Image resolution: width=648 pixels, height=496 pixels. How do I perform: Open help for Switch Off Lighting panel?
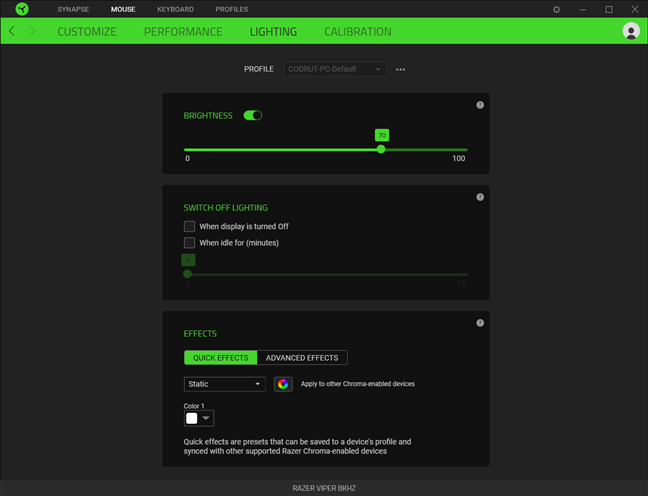pyautogui.click(x=480, y=197)
